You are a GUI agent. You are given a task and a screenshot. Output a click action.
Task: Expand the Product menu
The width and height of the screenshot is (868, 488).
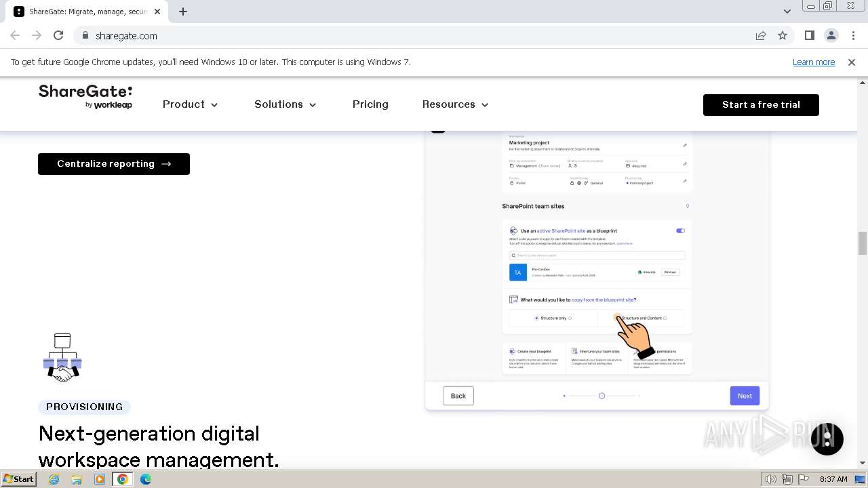[190, 104]
